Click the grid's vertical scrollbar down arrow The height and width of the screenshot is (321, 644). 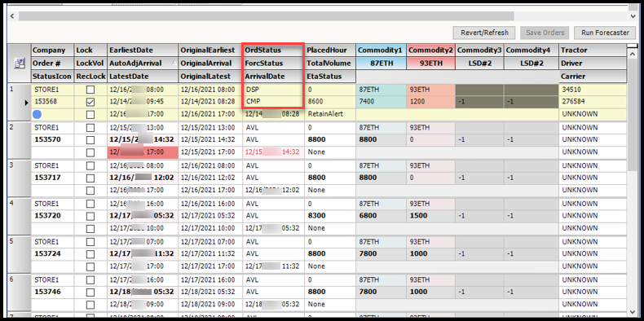(632, 311)
